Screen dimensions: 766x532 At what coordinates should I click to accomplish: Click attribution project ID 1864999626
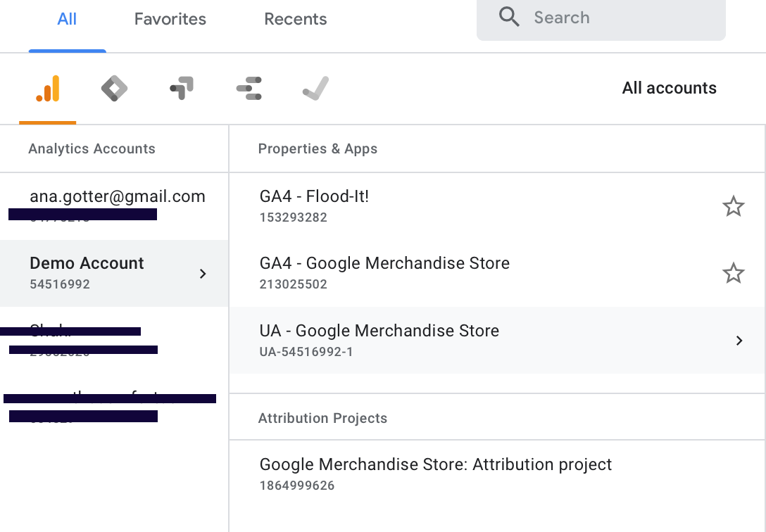coord(297,486)
